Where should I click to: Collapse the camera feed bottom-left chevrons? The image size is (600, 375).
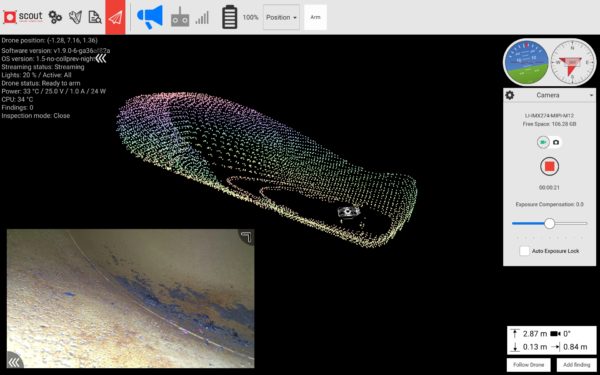pyautogui.click(x=14, y=362)
